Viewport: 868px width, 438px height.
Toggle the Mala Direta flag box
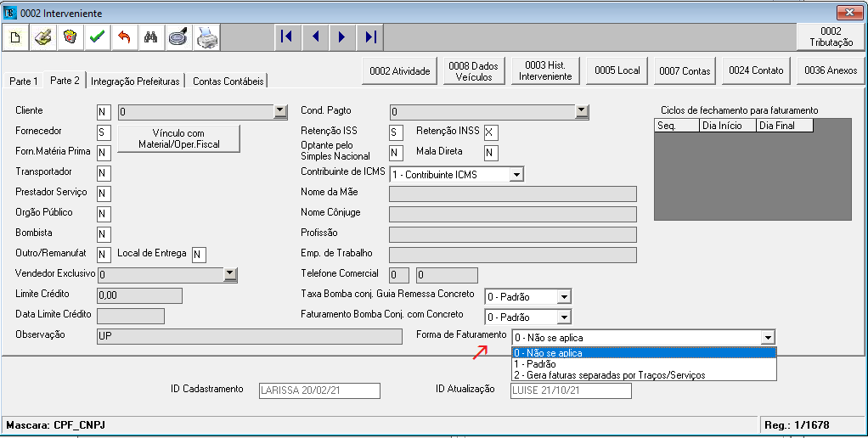point(490,153)
